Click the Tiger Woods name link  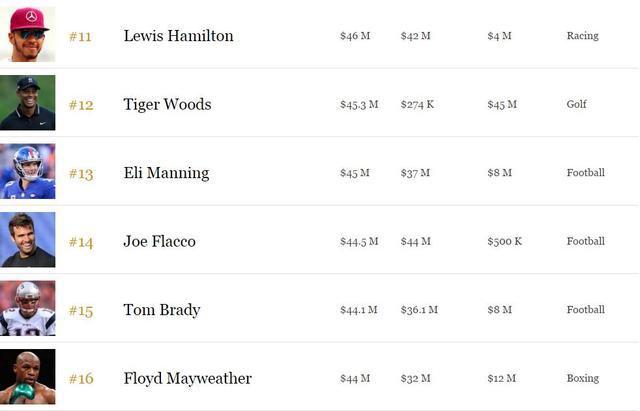(x=167, y=104)
